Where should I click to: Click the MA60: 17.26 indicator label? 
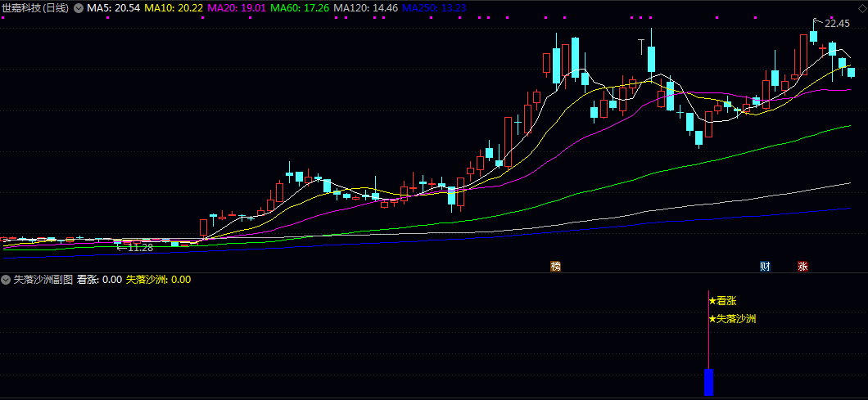[x=301, y=8]
